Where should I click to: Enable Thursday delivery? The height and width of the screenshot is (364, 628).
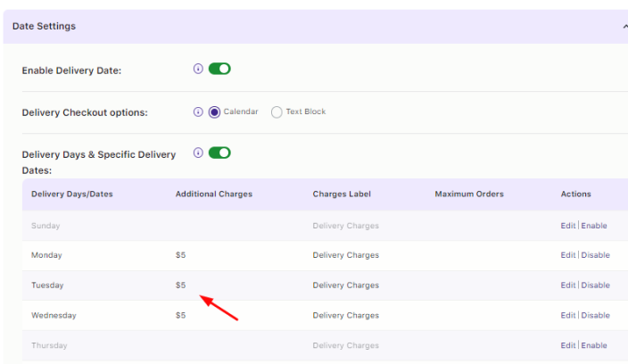[x=594, y=345]
